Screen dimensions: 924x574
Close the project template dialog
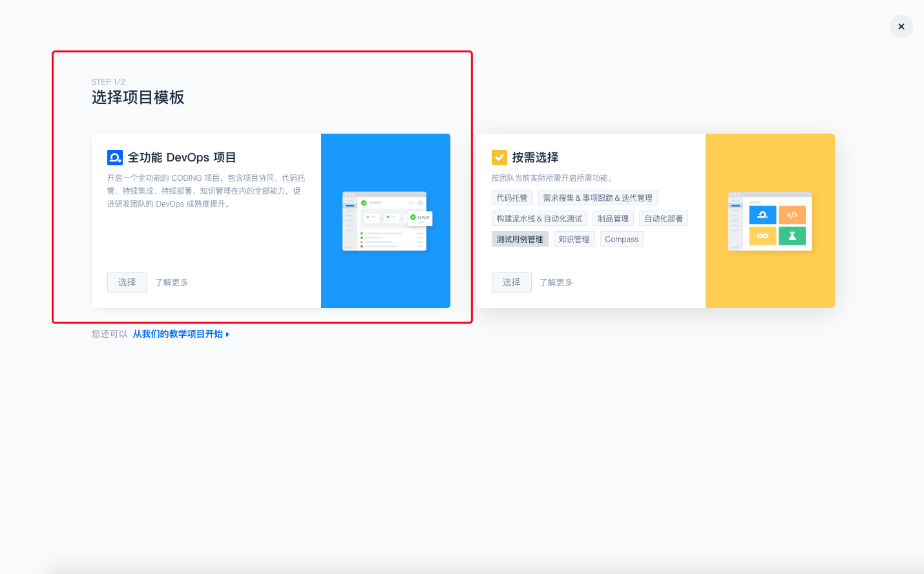[x=901, y=26]
